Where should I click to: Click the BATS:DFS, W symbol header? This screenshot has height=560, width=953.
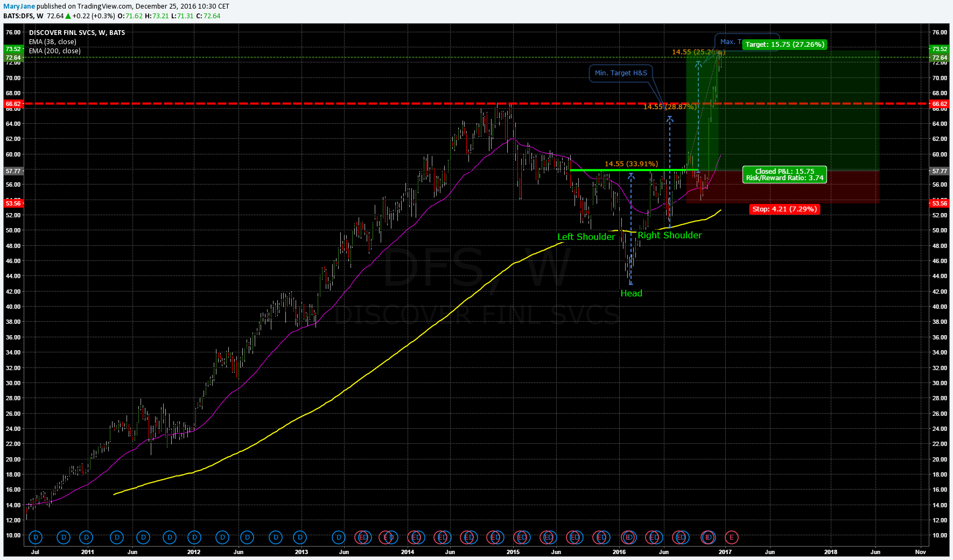pyautogui.click(x=23, y=16)
